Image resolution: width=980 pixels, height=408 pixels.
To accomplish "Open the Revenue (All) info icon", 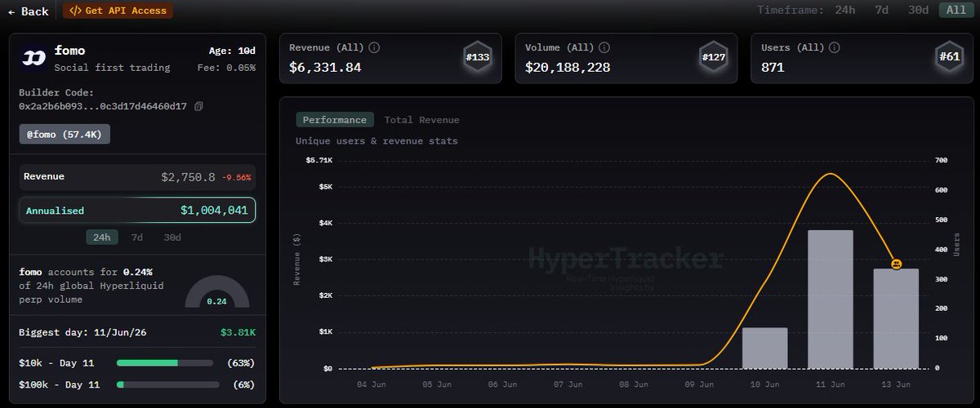I will (374, 47).
